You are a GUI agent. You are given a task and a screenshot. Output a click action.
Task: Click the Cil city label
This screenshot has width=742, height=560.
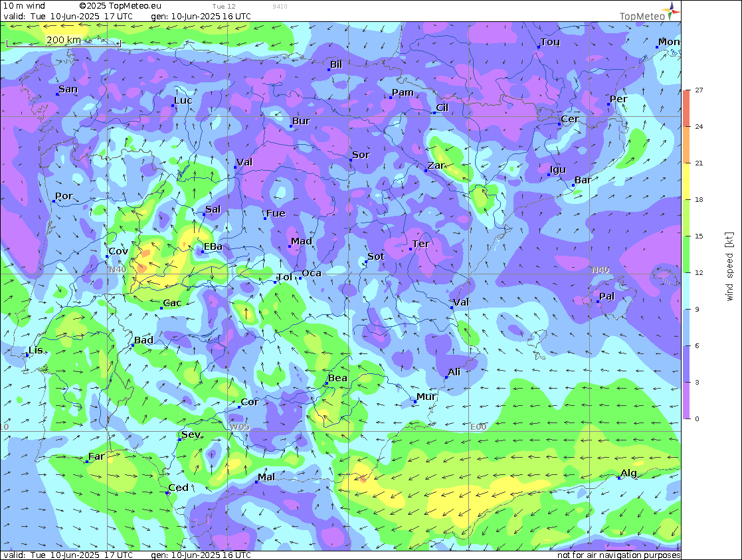click(x=442, y=108)
